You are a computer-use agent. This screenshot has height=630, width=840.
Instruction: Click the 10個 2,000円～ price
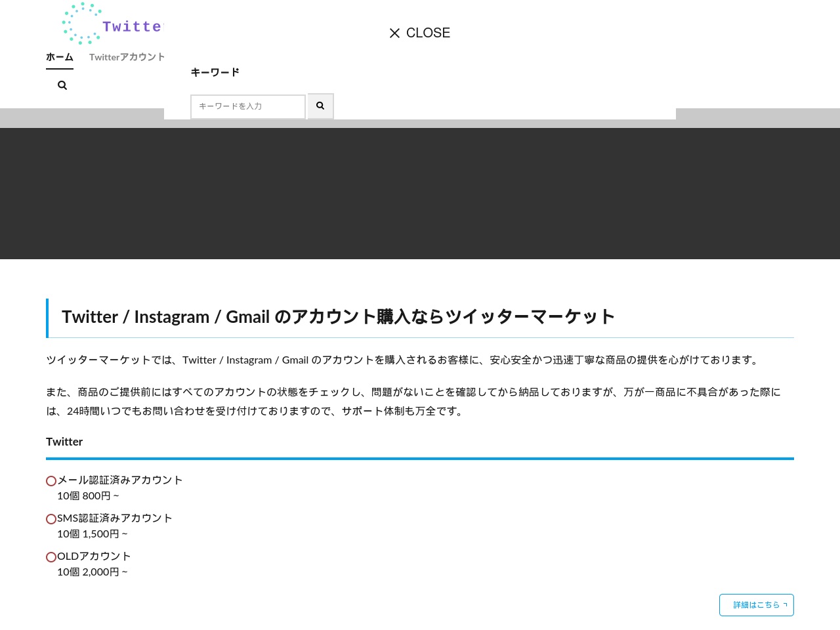click(x=93, y=572)
